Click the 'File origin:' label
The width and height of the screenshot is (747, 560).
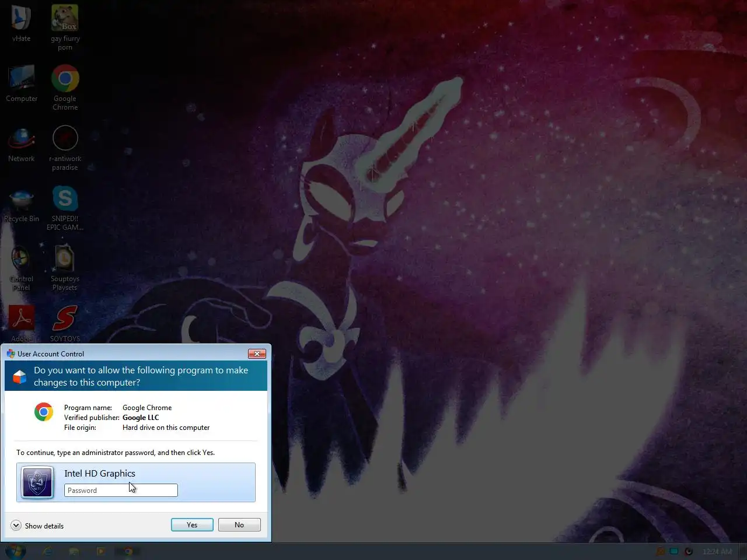80,428
